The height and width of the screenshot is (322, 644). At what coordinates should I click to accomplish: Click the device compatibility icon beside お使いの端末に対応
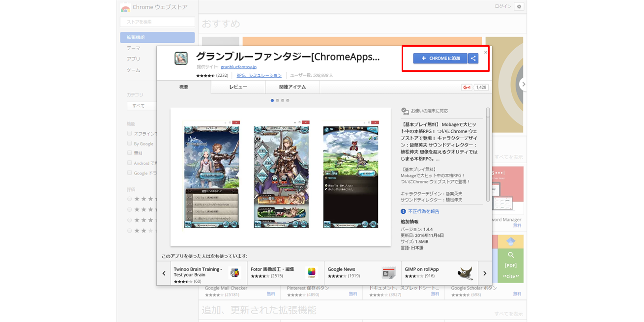405,111
